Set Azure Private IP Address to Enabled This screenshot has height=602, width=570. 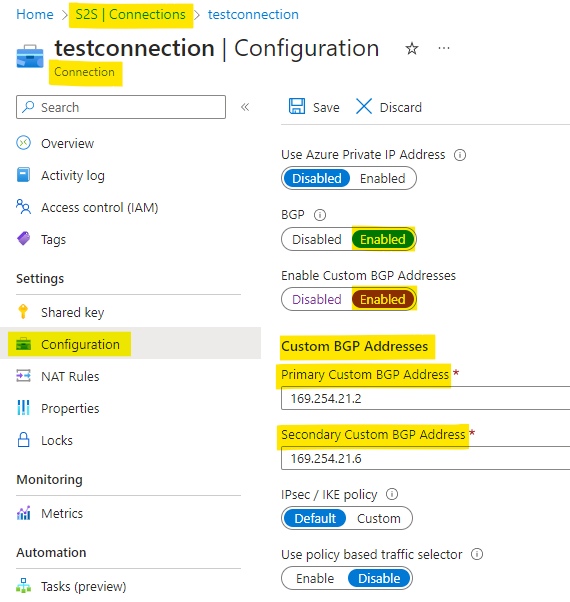tap(383, 178)
